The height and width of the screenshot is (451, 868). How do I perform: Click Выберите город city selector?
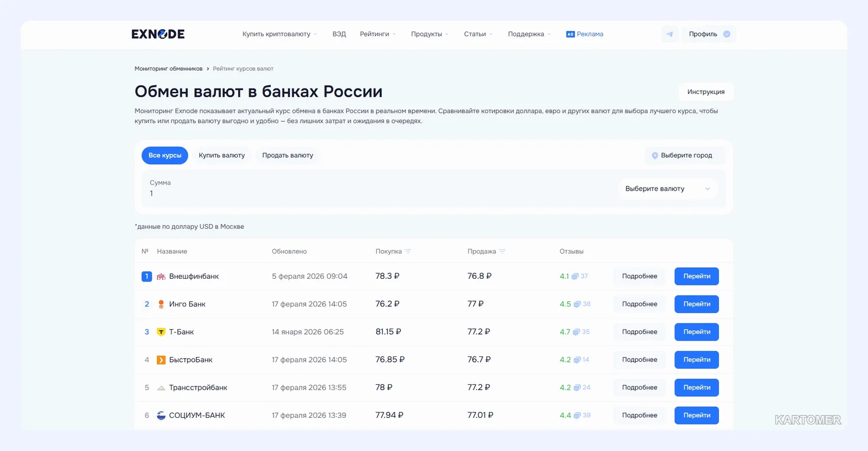(x=685, y=155)
